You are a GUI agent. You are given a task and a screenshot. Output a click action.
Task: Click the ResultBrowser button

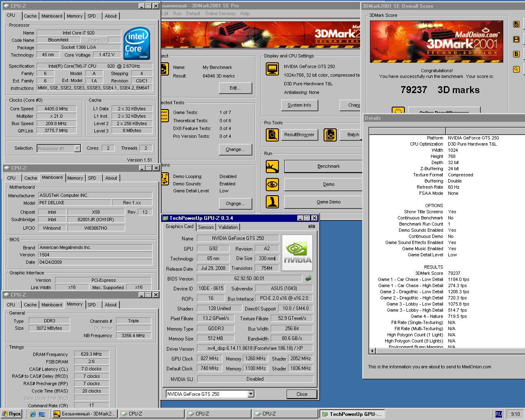299,135
